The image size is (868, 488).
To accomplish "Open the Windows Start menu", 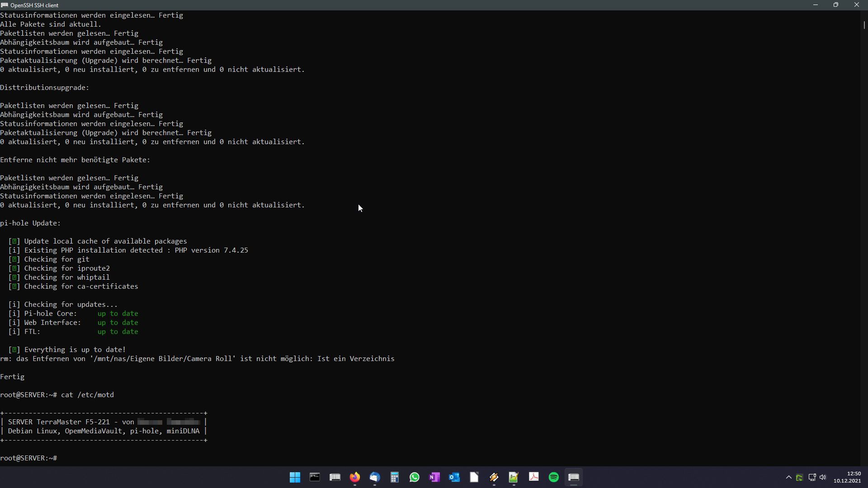I will (295, 477).
